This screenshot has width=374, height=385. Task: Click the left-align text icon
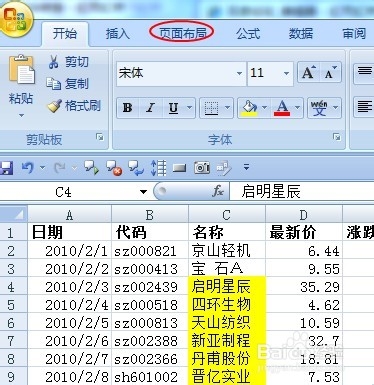click(x=365, y=107)
